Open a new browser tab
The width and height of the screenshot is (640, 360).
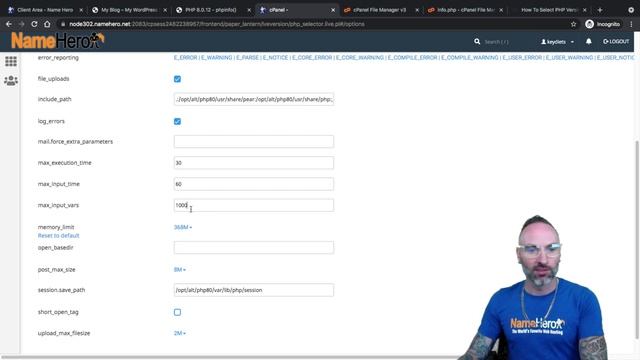click(600, 10)
